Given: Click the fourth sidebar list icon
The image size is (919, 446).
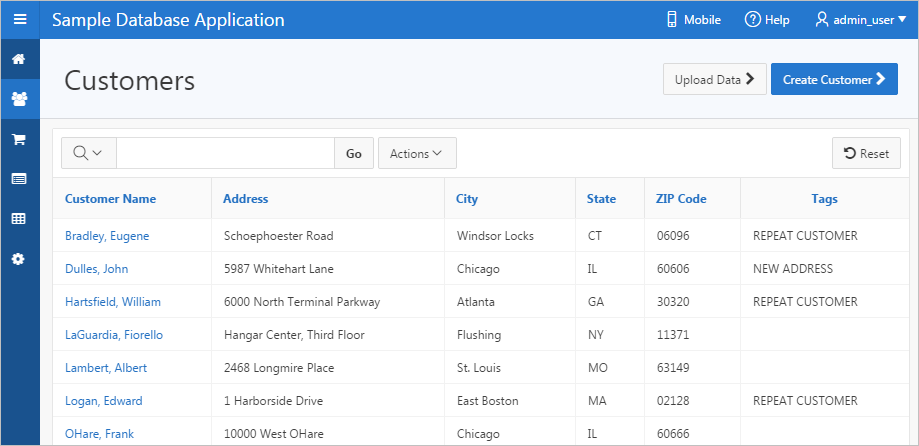Looking at the screenshot, I should pyautogui.click(x=19, y=179).
